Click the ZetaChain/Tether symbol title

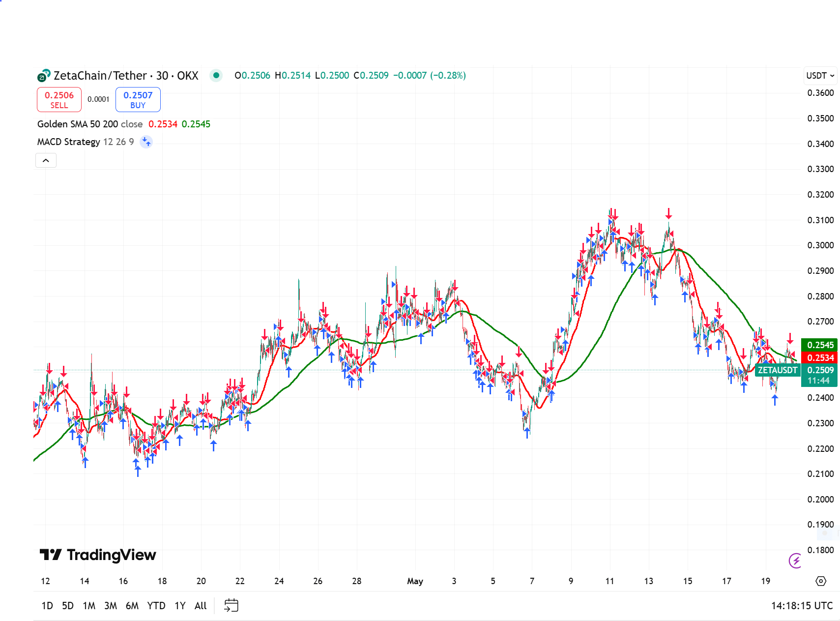(x=126, y=76)
